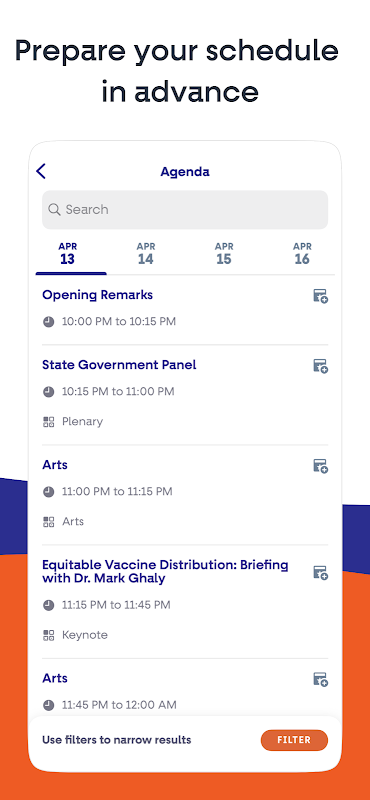370x800 pixels.
Task: Open the Opening Remarks session
Action: click(x=97, y=295)
